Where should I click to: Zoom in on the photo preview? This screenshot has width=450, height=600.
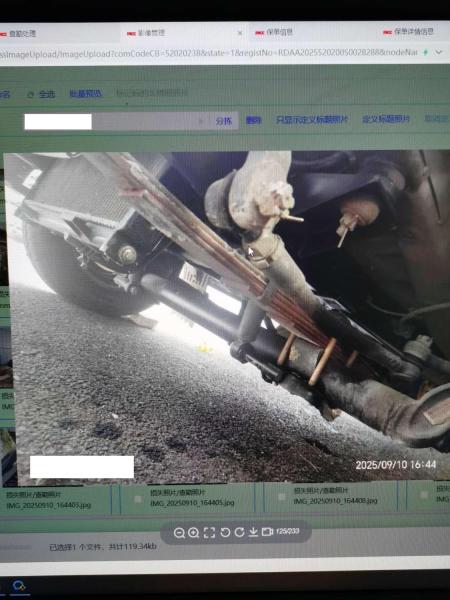tap(194, 533)
